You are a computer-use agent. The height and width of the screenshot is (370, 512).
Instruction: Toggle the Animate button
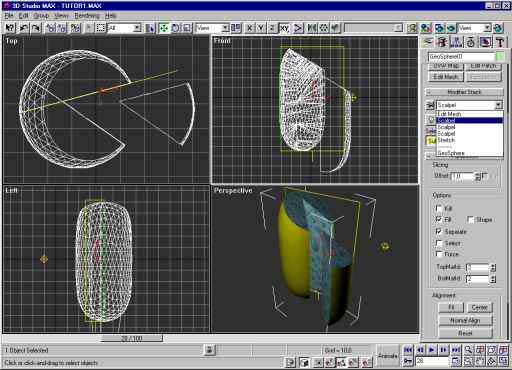tap(387, 356)
